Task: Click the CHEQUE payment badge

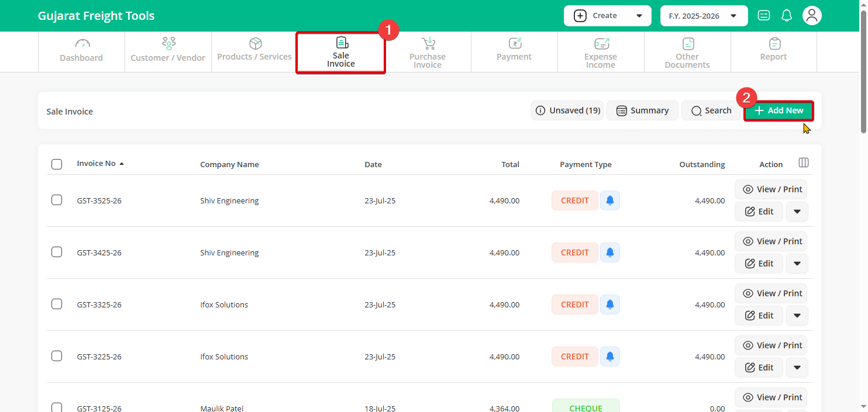Action: (586, 406)
